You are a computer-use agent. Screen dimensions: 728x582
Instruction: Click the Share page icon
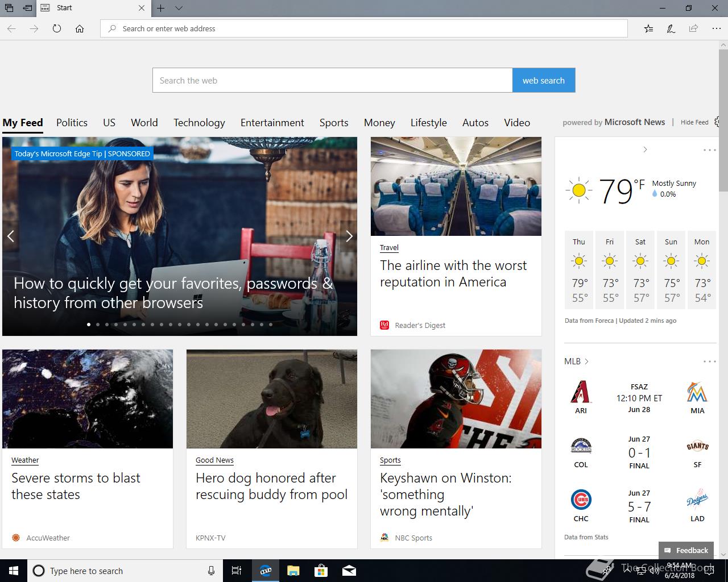pos(693,28)
